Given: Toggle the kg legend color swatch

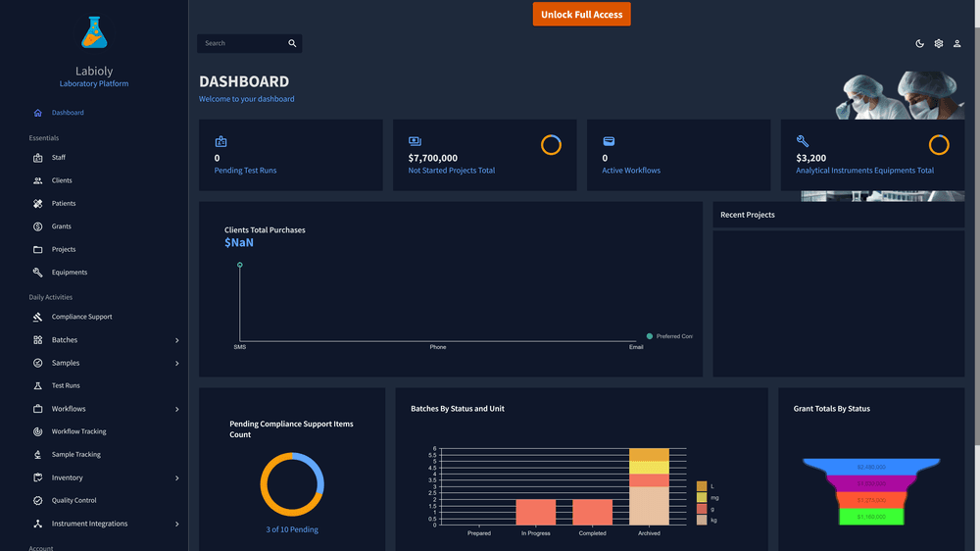Looking at the screenshot, I should [x=702, y=520].
